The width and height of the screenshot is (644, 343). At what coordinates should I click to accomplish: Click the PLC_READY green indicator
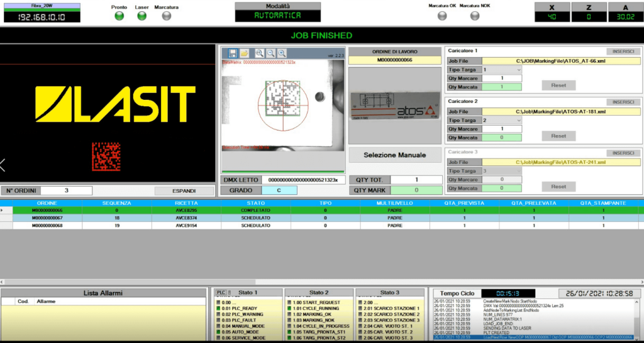(x=218, y=308)
